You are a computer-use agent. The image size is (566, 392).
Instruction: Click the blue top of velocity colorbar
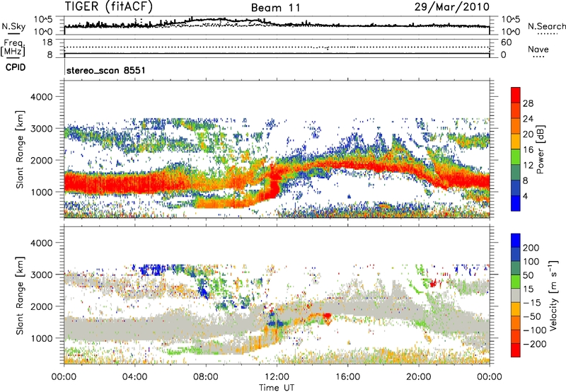point(516,241)
